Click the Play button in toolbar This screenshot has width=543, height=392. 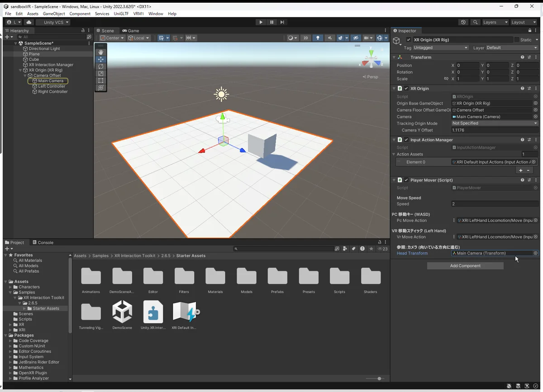point(261,22)
